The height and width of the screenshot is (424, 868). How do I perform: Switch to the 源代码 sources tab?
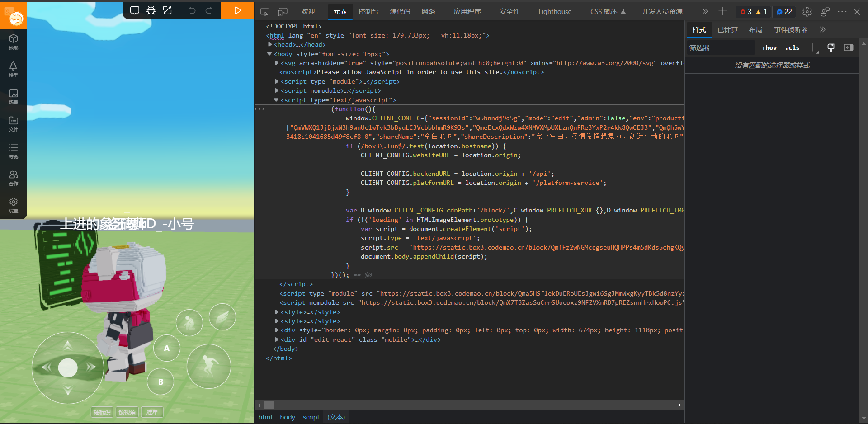[x=400, y=12]
